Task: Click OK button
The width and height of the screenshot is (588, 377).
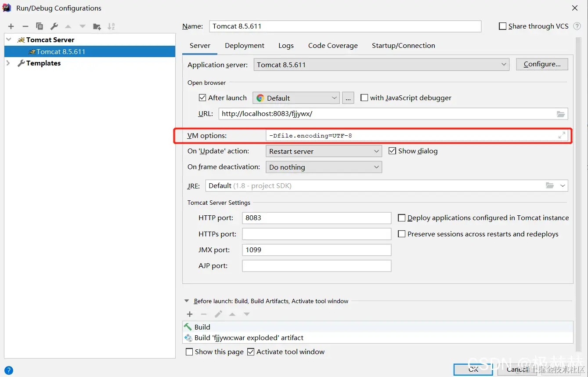Action: point(473,369)
